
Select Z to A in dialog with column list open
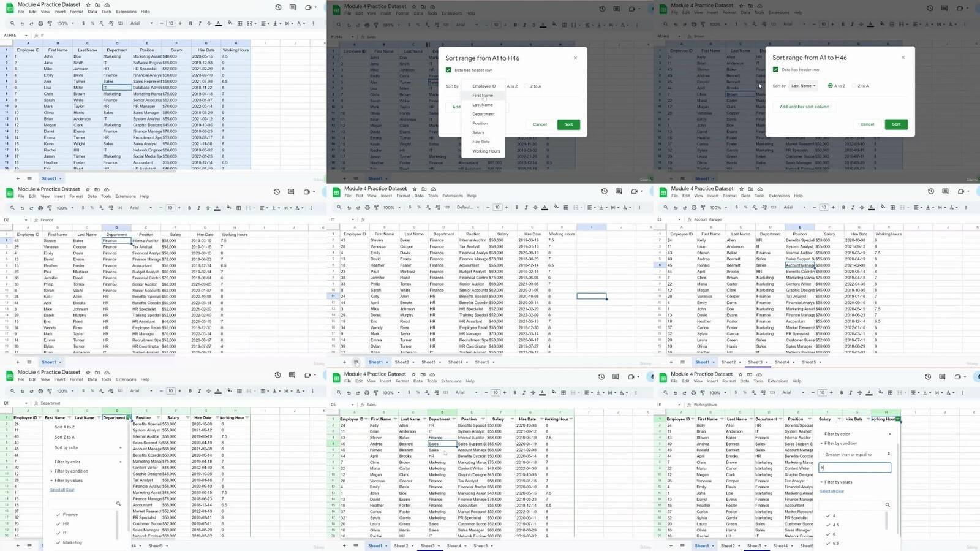(527, 86)
